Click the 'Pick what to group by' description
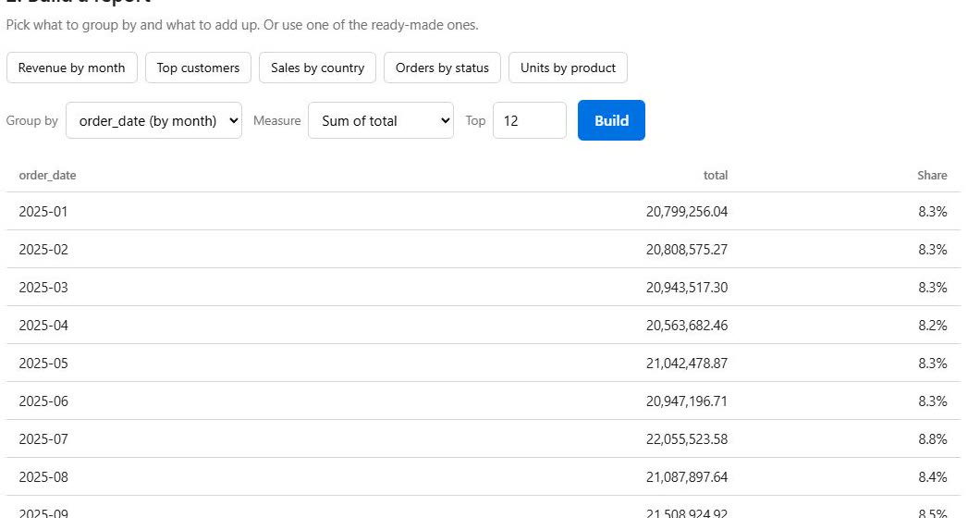The width and height of the screenshot is (980, 518). pyautogui.click(x=242, y=25)
